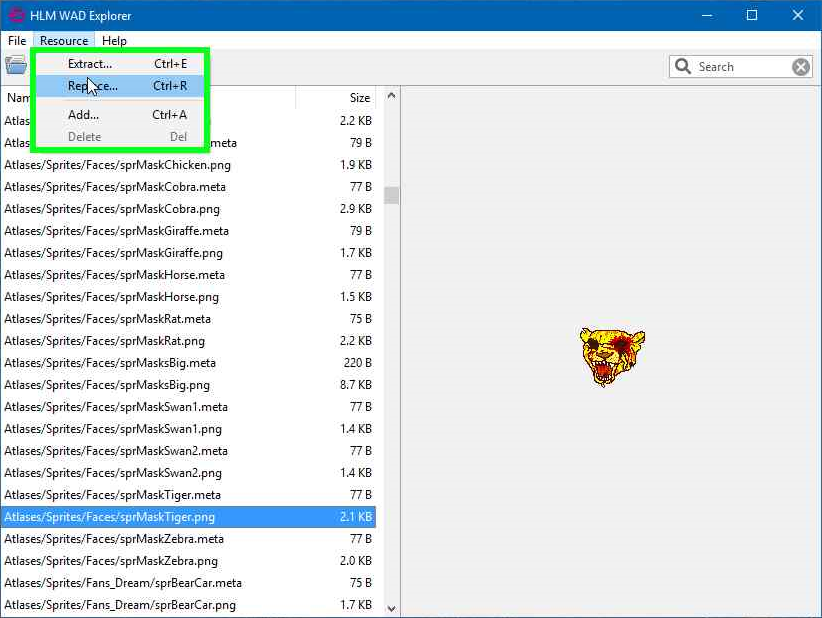The height and width of the screenshot is (618, 822).
Task: Select sprMaskHorse.png row
Action: (x=188, y=297)
